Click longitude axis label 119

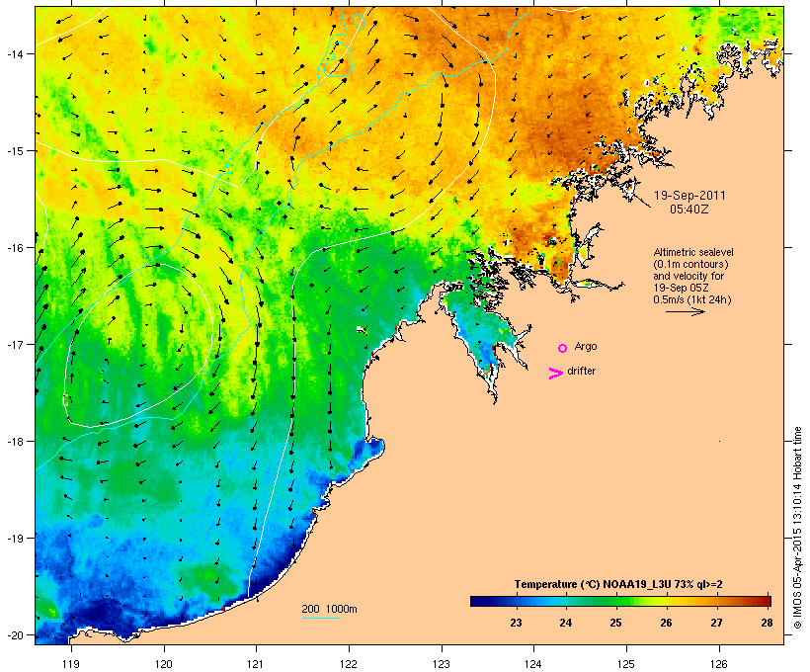71,664
